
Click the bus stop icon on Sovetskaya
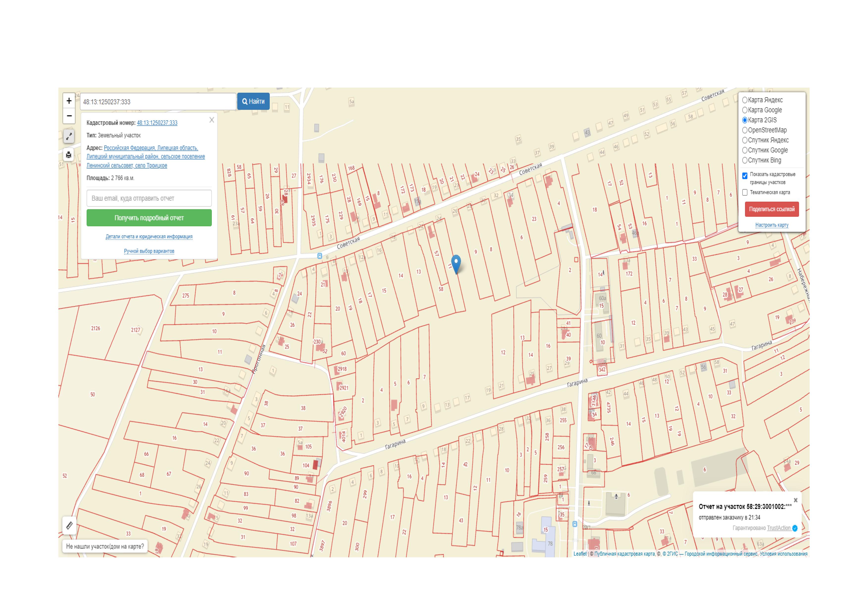[x=319, y=256]
